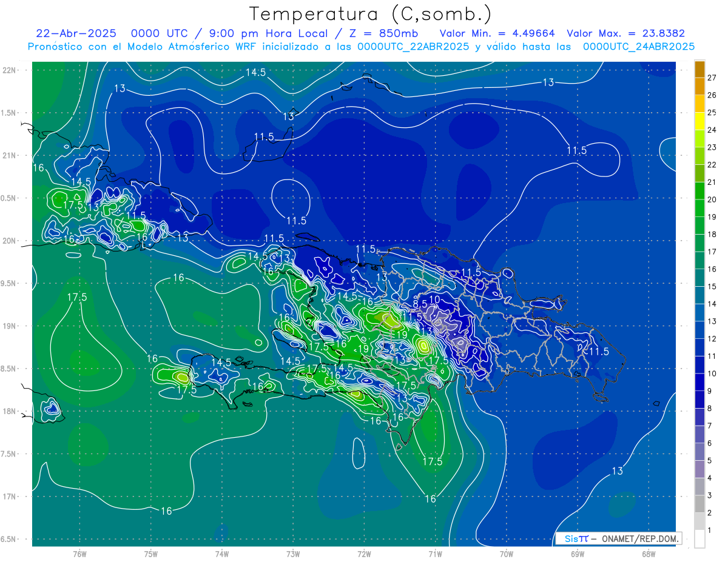Click the '10' contour label over Hispaniola
This screenshot has width=728, height=562.
tap(435, 299)
